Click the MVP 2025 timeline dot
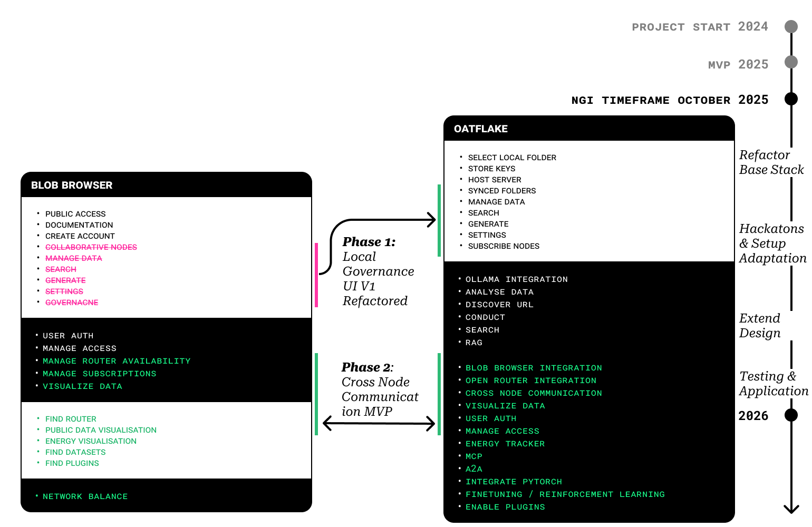The width and height of the screenshot is (812, 527). pyautogui.click(x=791, y=62)
